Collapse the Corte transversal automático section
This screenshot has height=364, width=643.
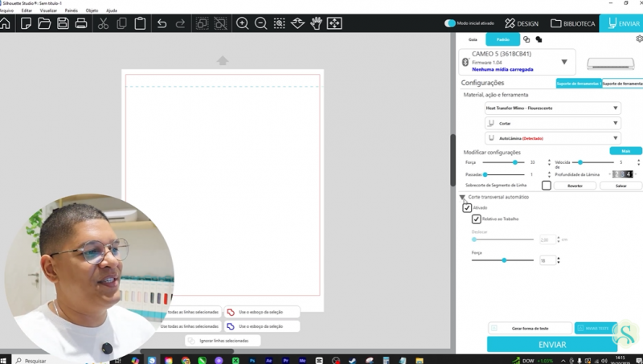pos(463,197)
